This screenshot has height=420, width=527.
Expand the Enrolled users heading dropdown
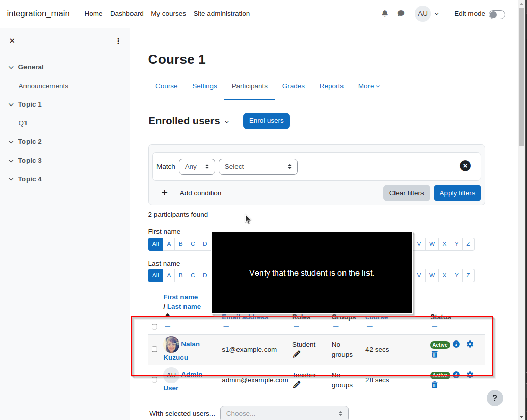227,122
